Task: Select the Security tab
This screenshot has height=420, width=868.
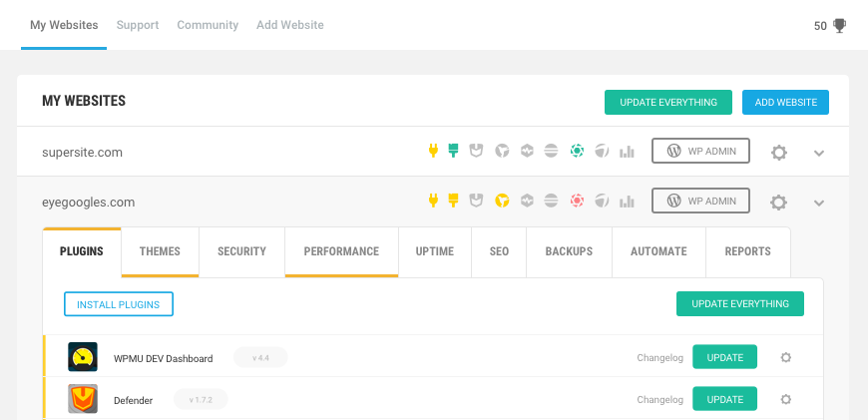Action: [x=241, y=251]
